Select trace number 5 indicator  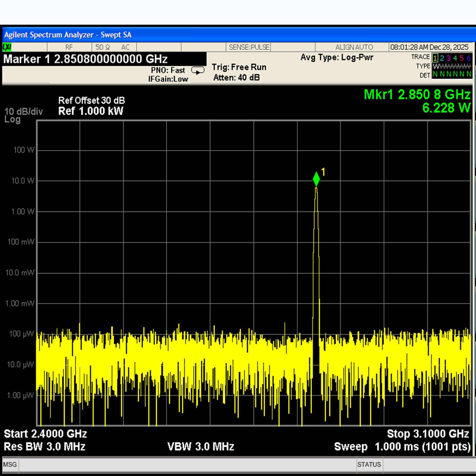pyautogui.click(x=462, y=58)
